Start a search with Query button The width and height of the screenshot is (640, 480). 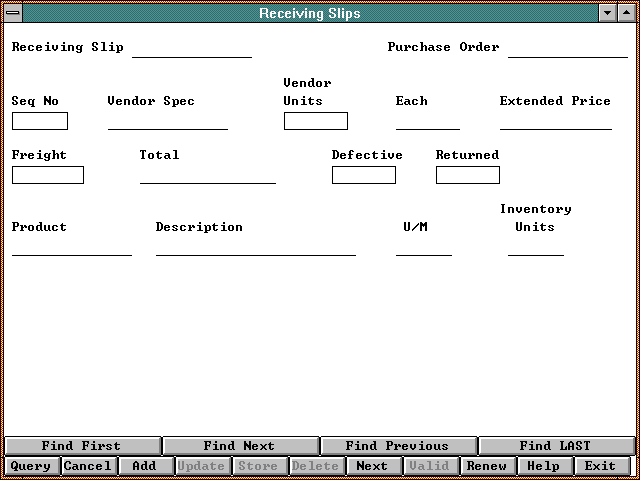[x=31, y=466]
